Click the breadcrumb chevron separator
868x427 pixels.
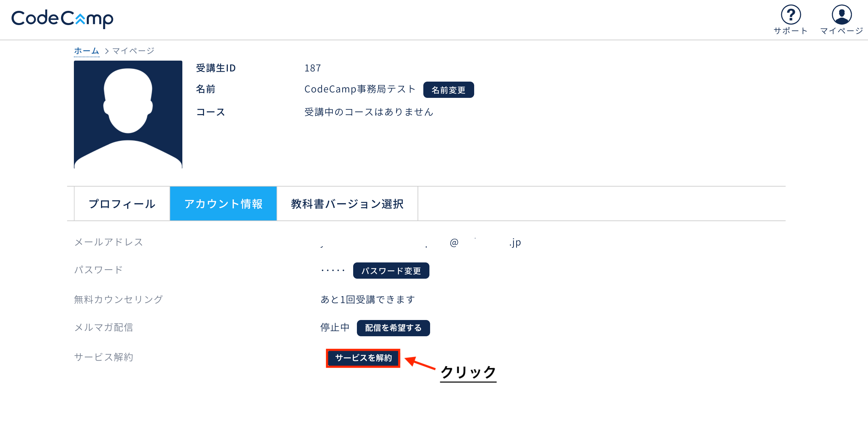[x=107, y=51]
